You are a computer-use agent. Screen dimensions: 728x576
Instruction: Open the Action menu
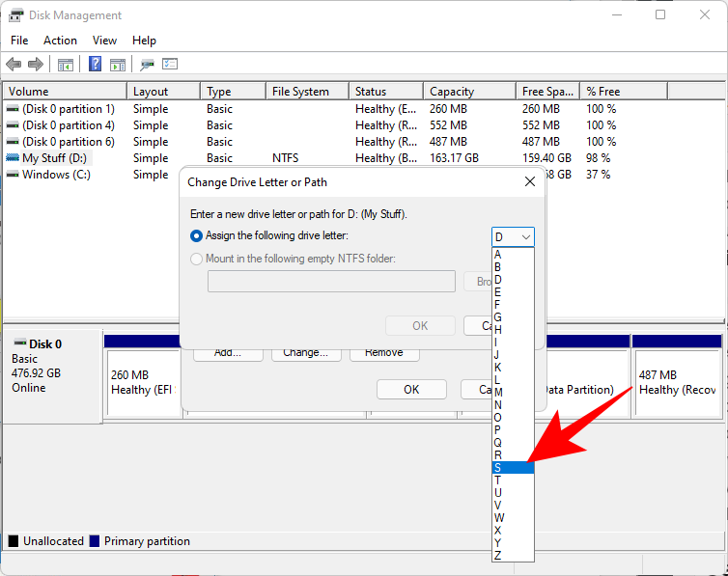pos(60,41)
